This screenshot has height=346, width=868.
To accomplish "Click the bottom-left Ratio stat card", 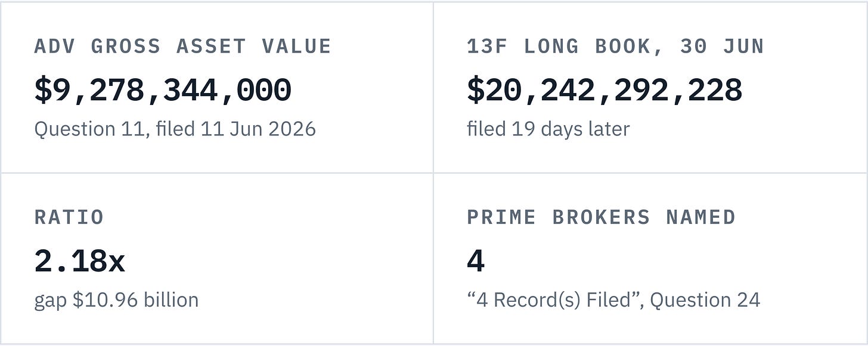I will click(x=217, y=258).
